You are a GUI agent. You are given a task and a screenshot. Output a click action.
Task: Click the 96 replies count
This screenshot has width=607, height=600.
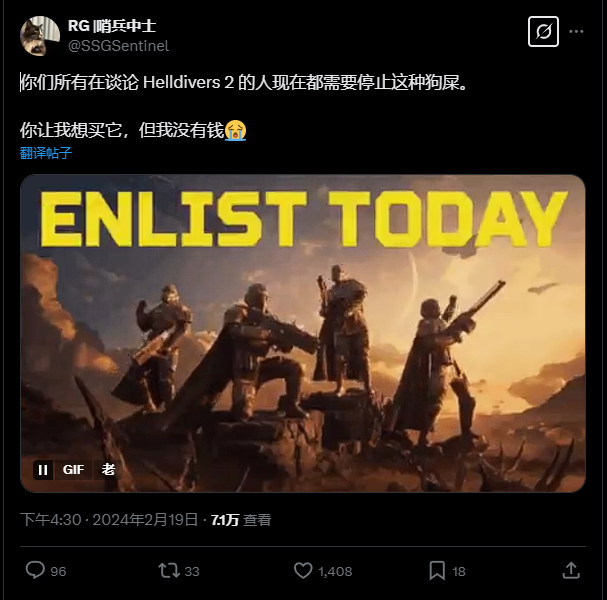tap(58, 571)
